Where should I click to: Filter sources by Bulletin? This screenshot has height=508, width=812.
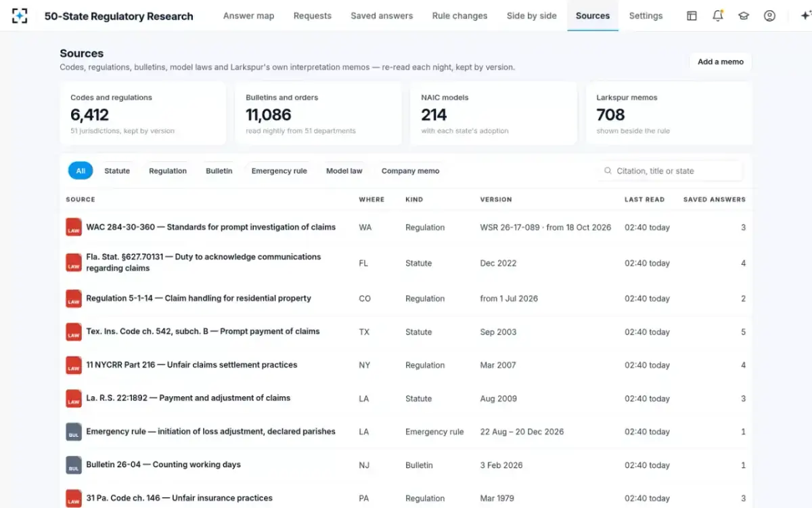219,171
